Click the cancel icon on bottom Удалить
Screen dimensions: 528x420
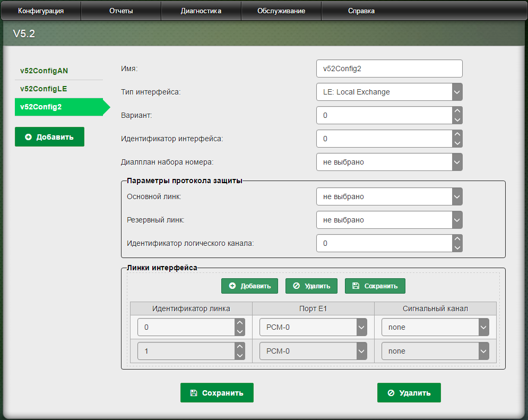(391, 393)
